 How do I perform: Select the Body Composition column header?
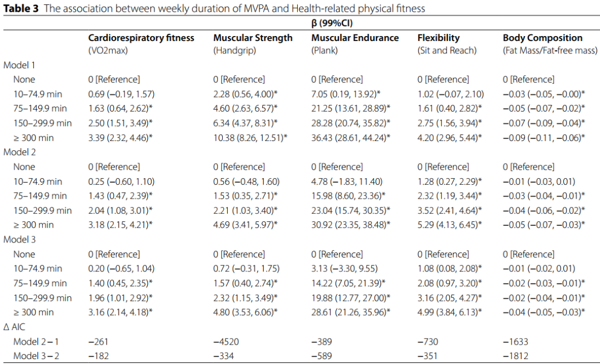click(542, 38)
